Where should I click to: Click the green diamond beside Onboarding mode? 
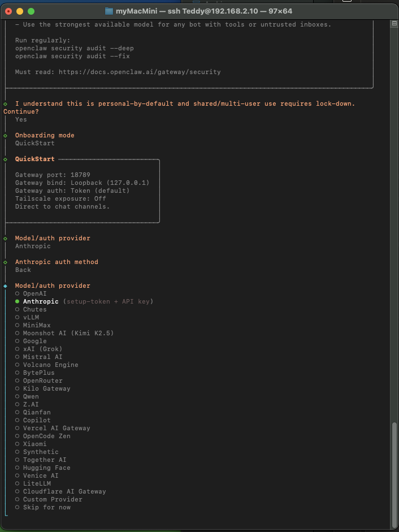point(5,136)
